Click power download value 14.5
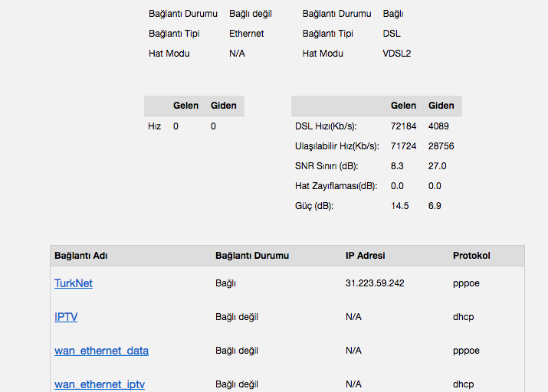 pyautogui.click(x=399, y=206)
